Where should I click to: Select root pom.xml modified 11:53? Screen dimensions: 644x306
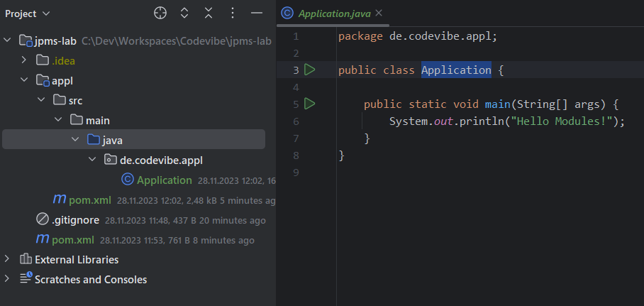click(73, 240)
